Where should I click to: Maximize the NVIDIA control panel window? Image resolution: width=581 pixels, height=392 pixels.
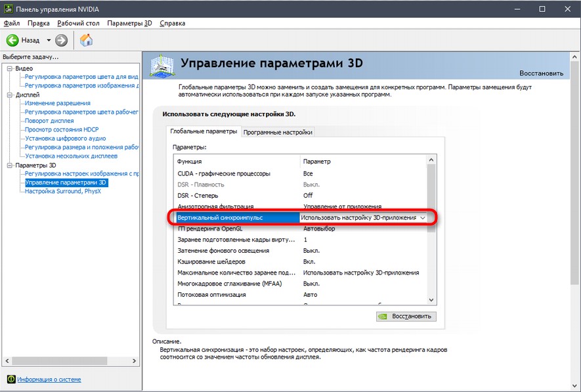tap(542, 9)
